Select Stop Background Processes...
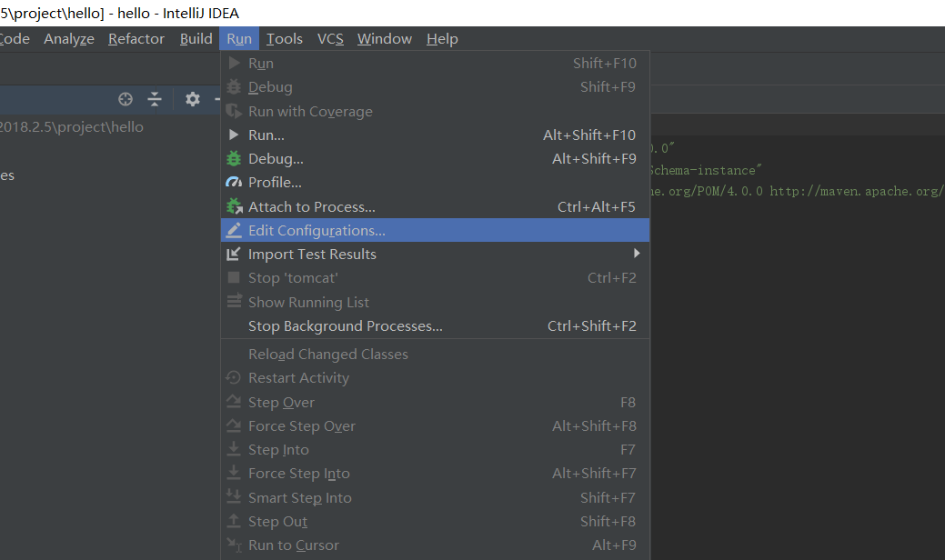The width and height of the screenshot is (945, 560). click(x=435, y=325)
